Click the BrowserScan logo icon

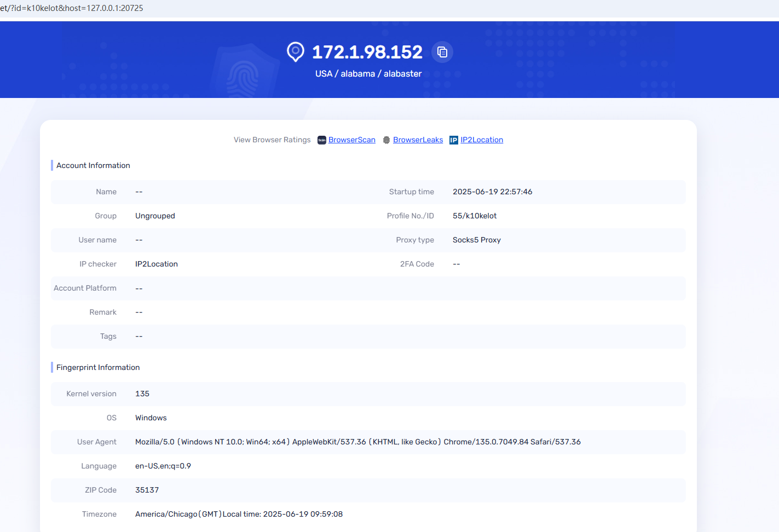click(x=322, y=140)
